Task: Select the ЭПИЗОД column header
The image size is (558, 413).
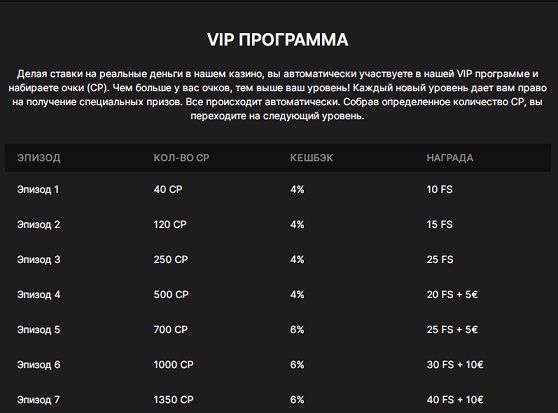Action: (39, 158)
